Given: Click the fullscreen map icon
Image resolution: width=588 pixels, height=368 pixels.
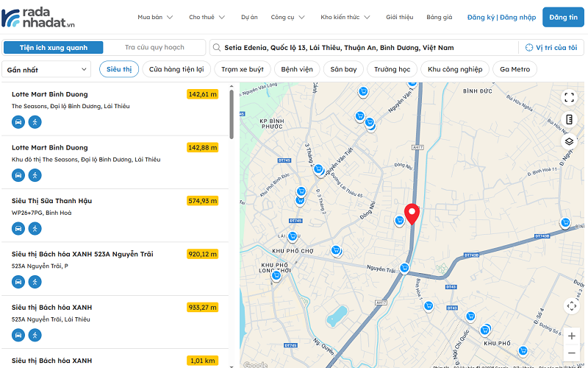Looking at the screenshot, I should (569, 97).
